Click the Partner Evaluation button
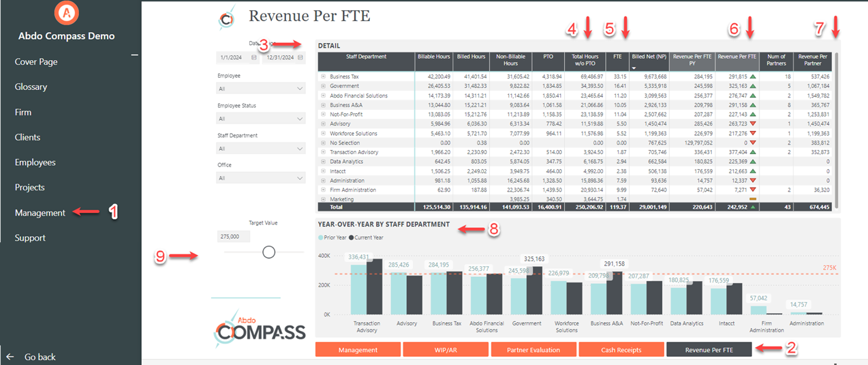 (x=533, y=349)
